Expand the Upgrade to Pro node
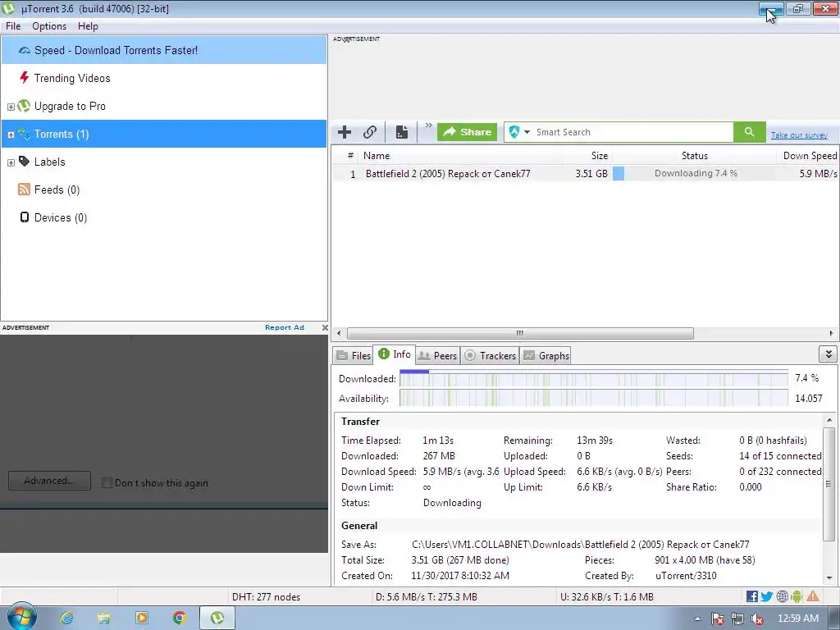The image size is (840, 630). point(11,107)
